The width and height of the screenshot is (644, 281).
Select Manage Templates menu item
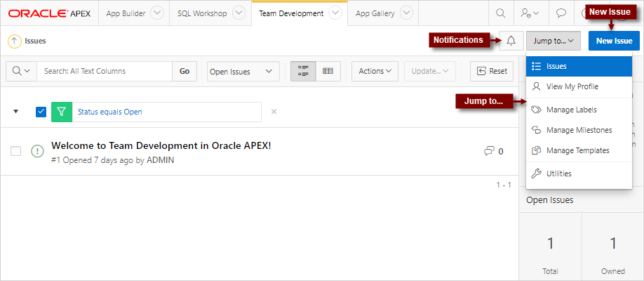pyautogui.click(x=579, y=150)
